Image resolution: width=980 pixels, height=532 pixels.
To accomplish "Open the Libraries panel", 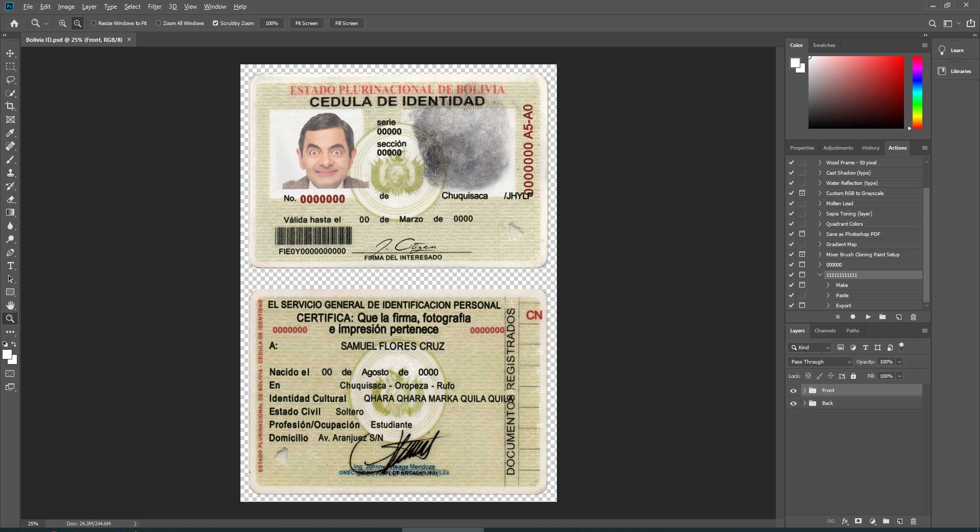I will click(954, 71).
